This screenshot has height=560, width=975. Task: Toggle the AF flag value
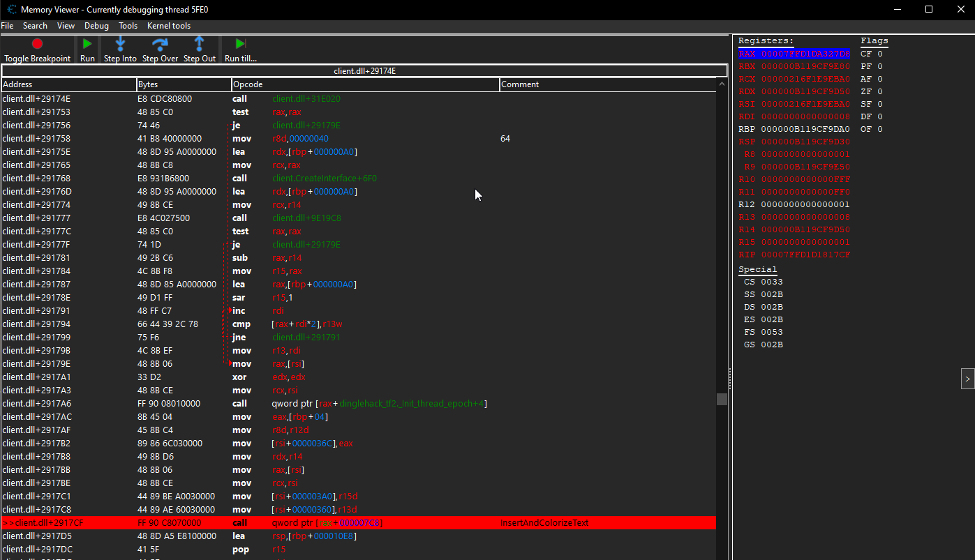click(x=872, y=79)
